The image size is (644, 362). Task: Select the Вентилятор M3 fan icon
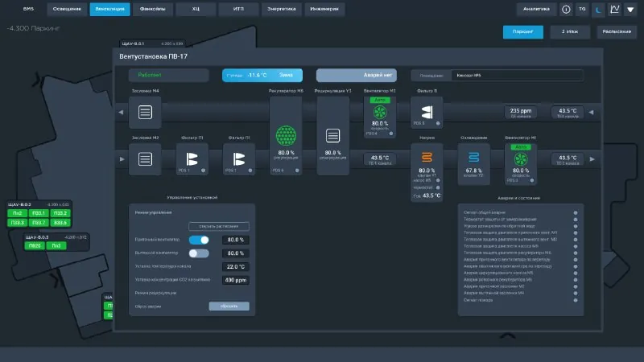click(380, 112)
